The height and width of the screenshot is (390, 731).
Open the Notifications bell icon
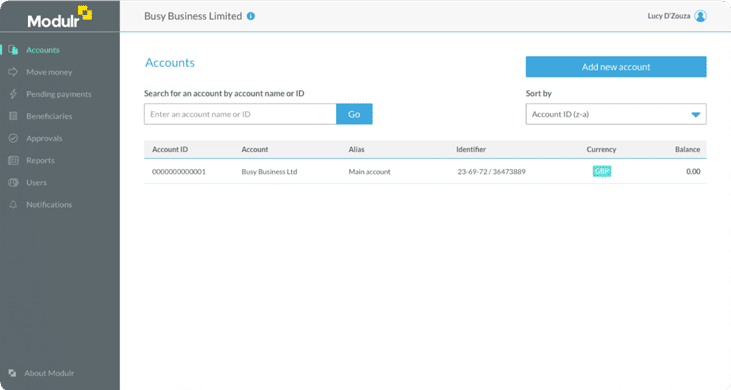[13, 205]
